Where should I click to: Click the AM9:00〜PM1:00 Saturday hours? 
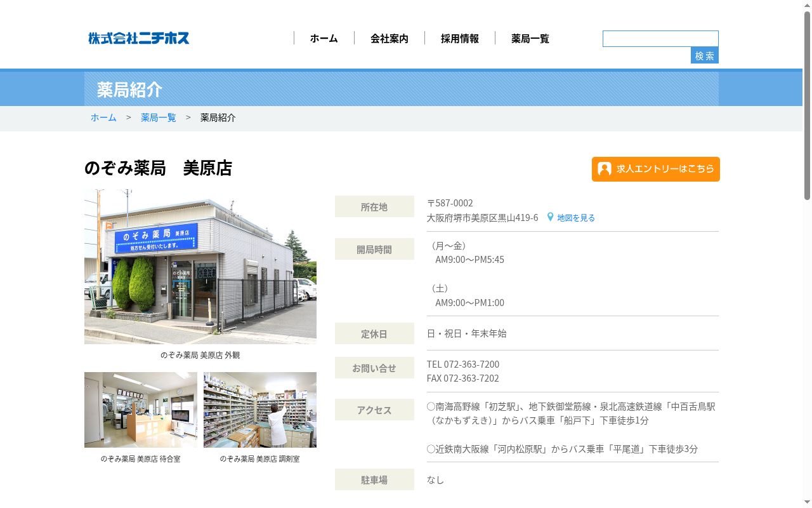(470, 303)
